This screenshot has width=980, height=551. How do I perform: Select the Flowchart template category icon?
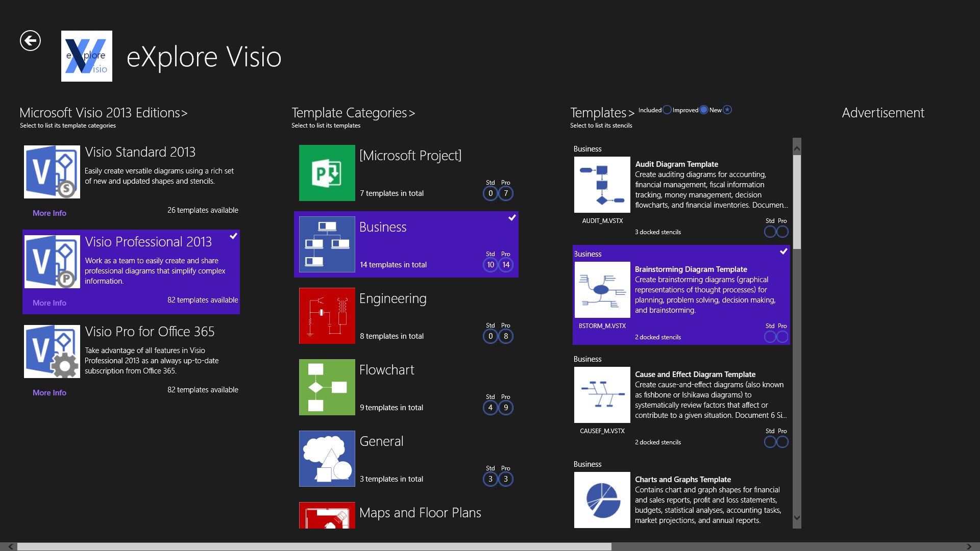click(327, 387)
